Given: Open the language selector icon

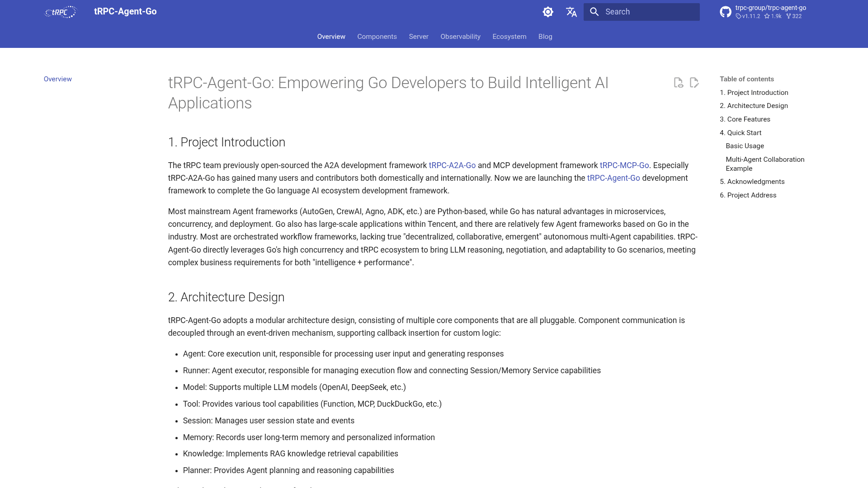Looking at the screenshot, I should pyautogui.click(x=571, y=12).
